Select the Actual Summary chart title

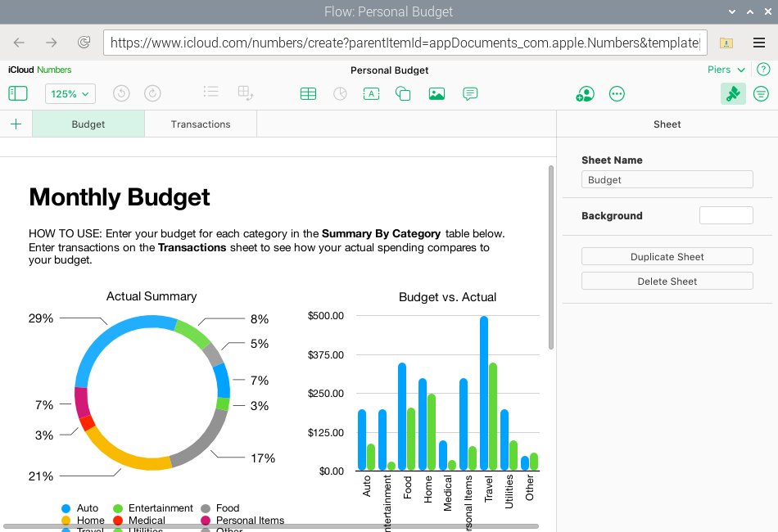[x=152, y=296]
